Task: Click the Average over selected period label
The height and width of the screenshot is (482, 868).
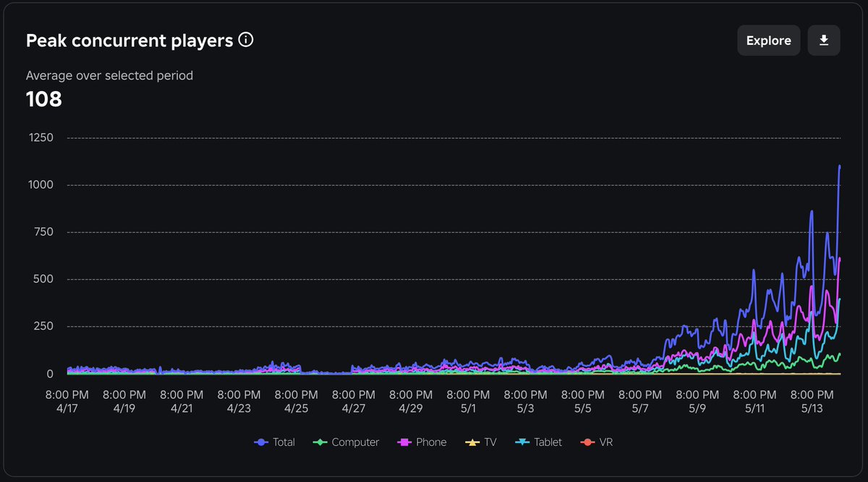Action: tap(109, 75)
